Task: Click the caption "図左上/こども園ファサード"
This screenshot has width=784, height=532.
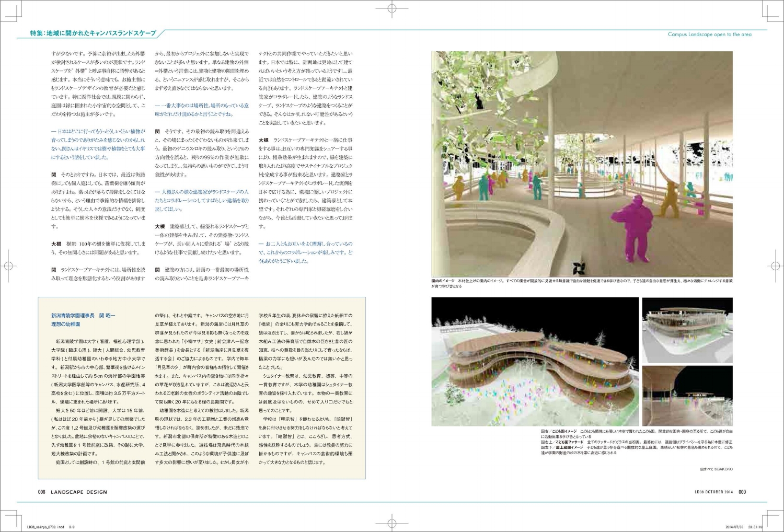Action: (x=637, y=442)
